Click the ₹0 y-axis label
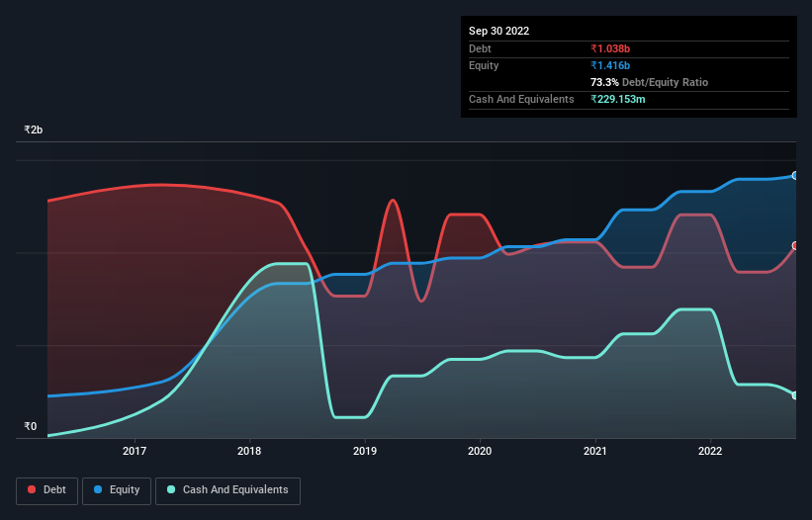 click(x=31, y=426)
